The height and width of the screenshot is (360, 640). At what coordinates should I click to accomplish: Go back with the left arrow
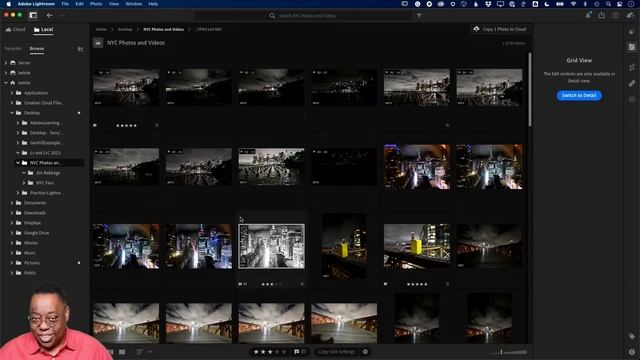coord(49,16)
